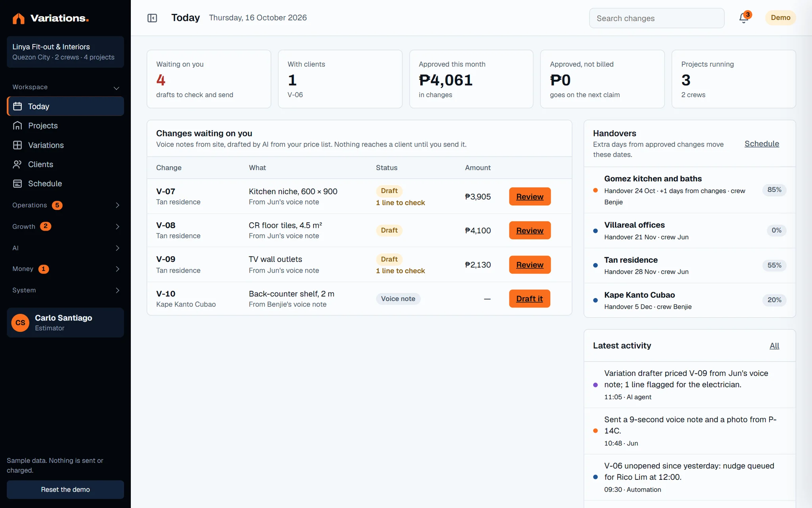The width and height of the screenshot is (812, 508).
Task: Expand the System menu section
Action: [x=65, y=290]
